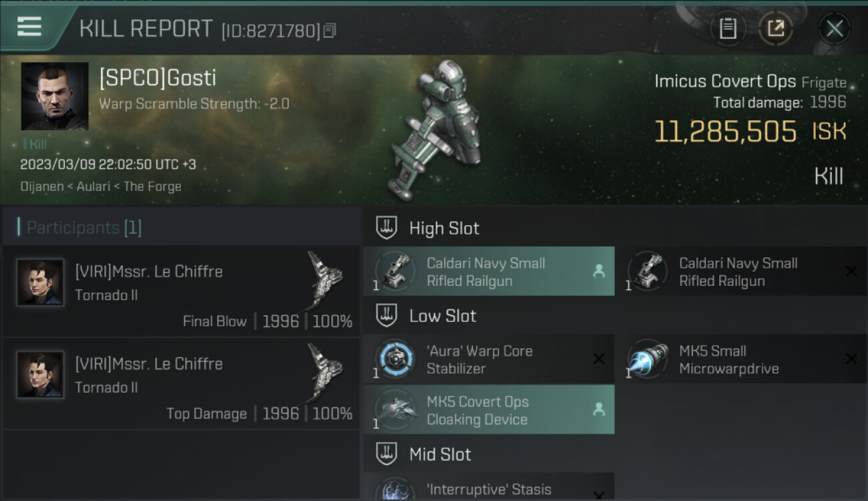Share the kill report externally
This screenshot has height=501, width=868.
pos(775,29)
